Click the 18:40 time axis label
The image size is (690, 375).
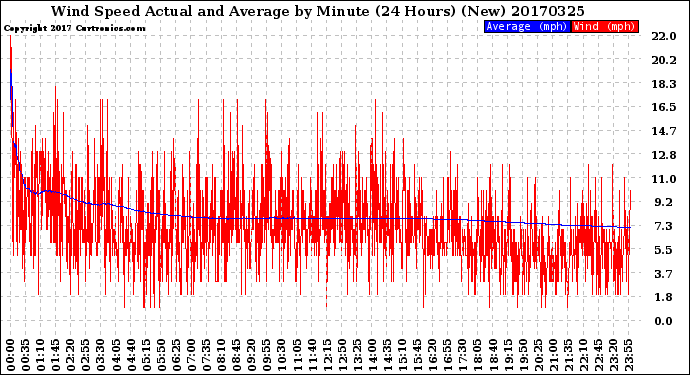(x=492, y=355)
